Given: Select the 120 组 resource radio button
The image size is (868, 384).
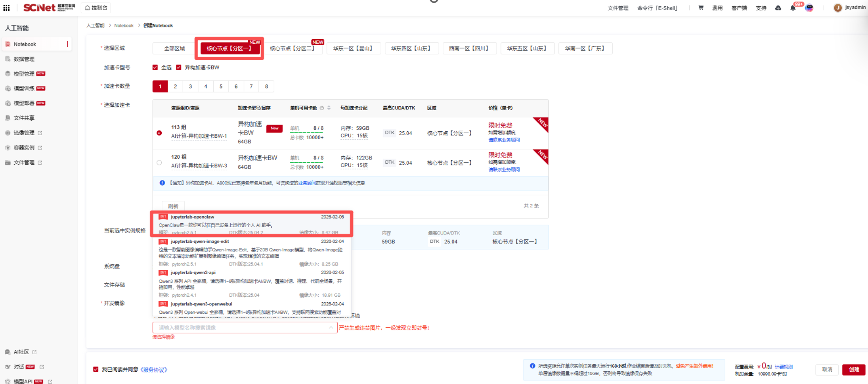Looking at the screenshot, I should [x=159, y=163].
